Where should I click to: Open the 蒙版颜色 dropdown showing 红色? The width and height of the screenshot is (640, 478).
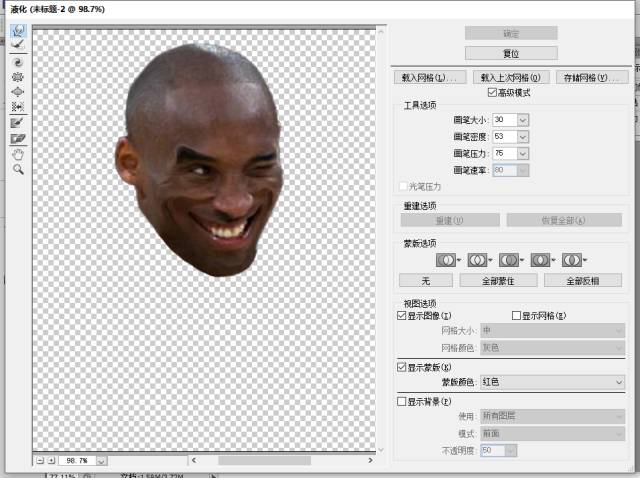pyautogui.click(x=552, y=382)
